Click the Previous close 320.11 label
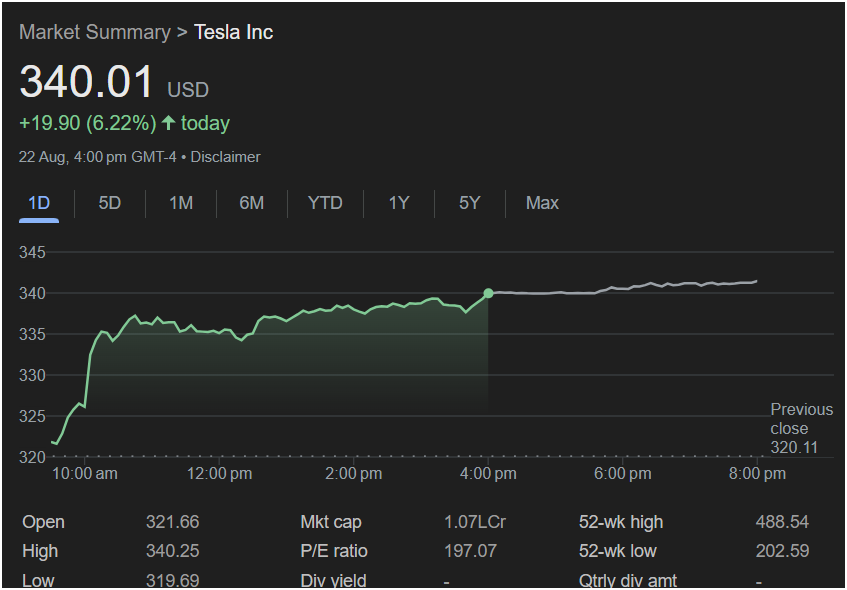Image resolution: width=847 pixels, height=590 pixels. (800, 428)
